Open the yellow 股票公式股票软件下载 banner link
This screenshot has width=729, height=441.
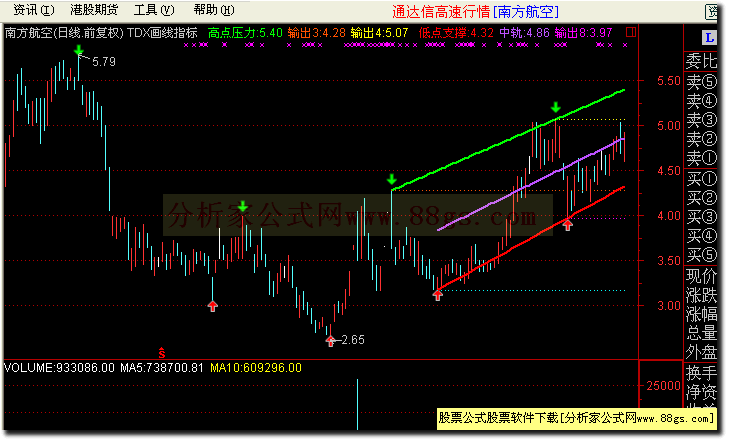(x=576, y=418)
